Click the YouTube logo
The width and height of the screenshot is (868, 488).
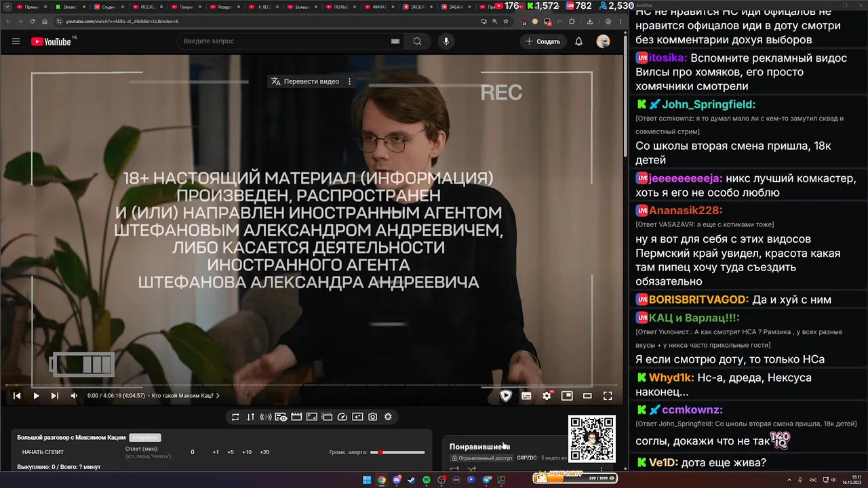51,41
